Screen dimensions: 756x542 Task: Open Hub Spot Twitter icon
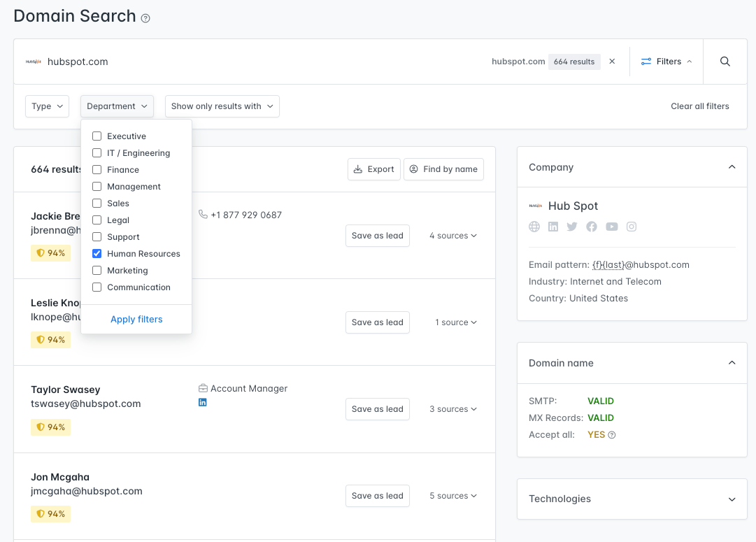click(x=572, y=227)
